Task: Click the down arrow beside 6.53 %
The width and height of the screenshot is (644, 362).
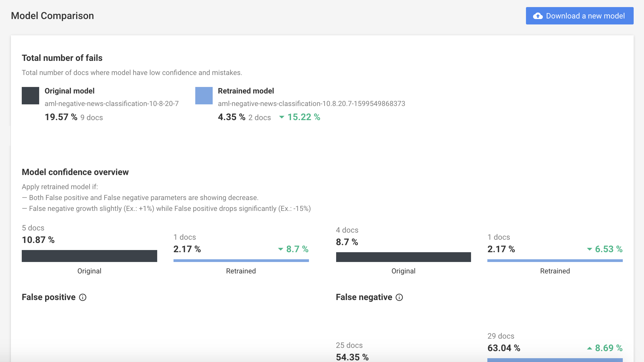Action: click(589, 249)
